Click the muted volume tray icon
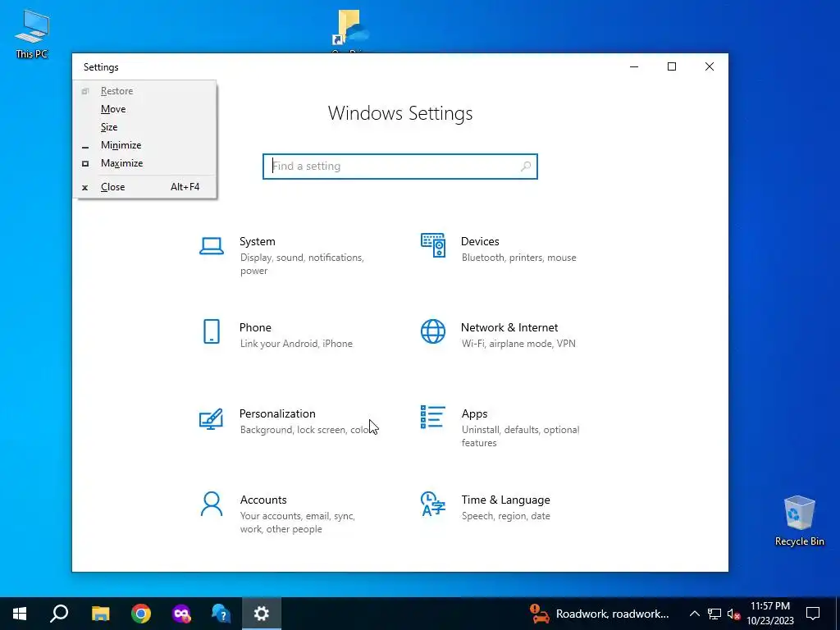The image size is (840, 630). 733,614
